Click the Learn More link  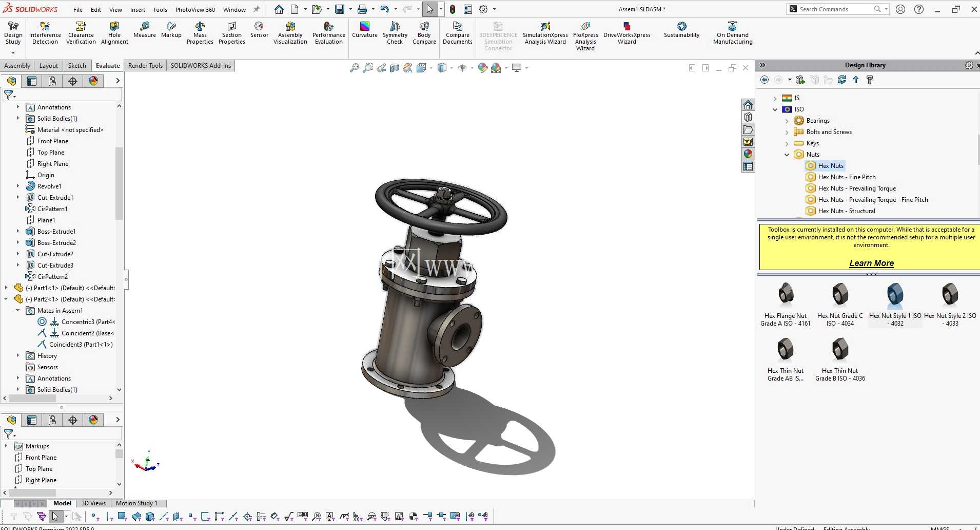click(x=871, y=263)
